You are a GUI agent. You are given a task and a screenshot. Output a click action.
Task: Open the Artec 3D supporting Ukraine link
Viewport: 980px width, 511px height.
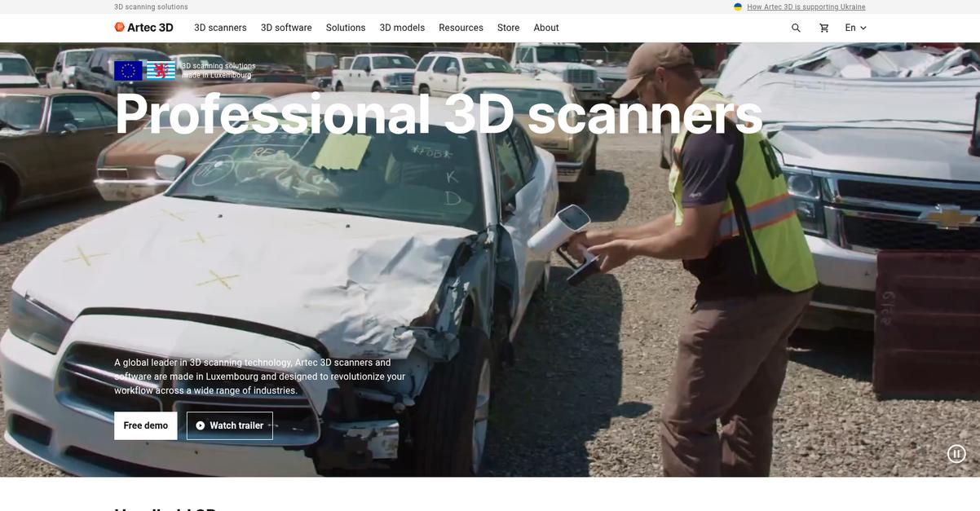806,7
